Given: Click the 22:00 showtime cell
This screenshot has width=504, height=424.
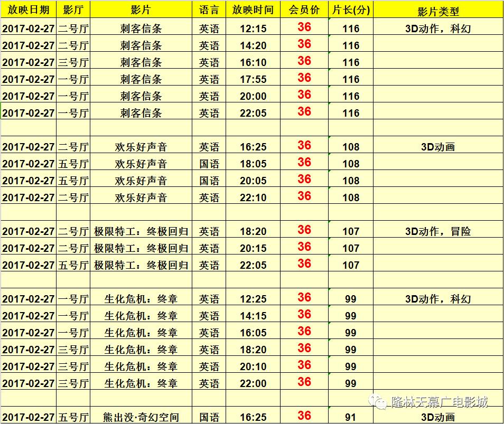Looking at the screenshot, I should pos(253,382).
